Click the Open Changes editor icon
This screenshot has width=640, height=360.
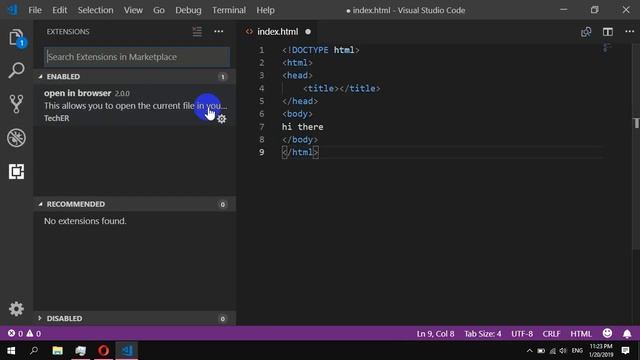tap(586, 32)
